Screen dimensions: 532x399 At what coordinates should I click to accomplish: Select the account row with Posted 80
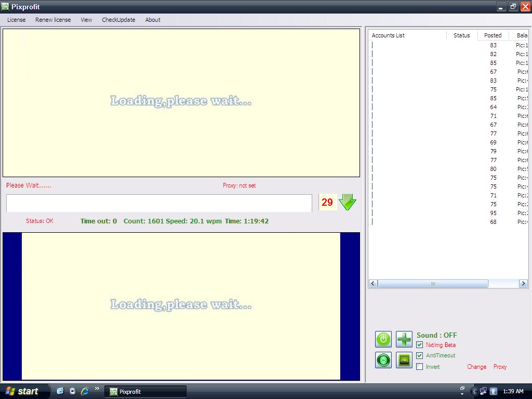click(x=448, y=169)
